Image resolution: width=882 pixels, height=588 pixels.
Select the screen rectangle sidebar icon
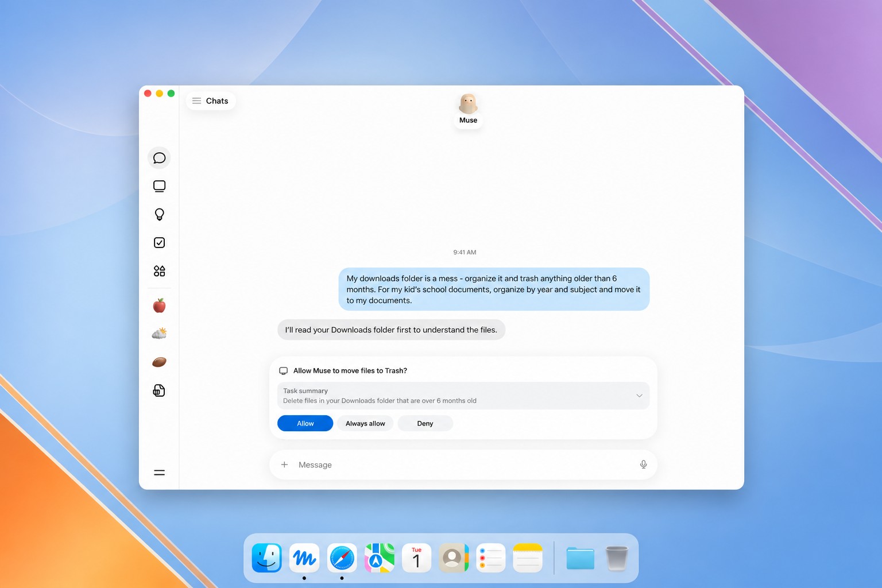coord(159,186)
